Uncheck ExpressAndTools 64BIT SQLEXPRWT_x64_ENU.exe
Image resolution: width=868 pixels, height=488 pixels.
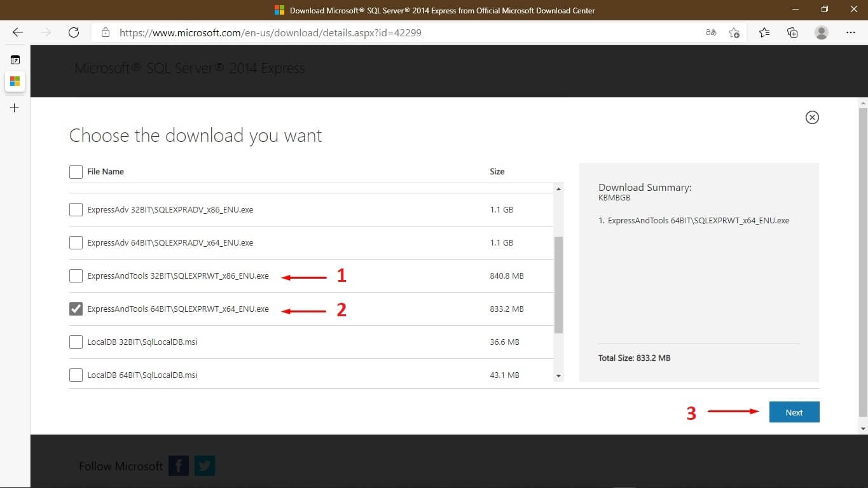coord(76,309)
